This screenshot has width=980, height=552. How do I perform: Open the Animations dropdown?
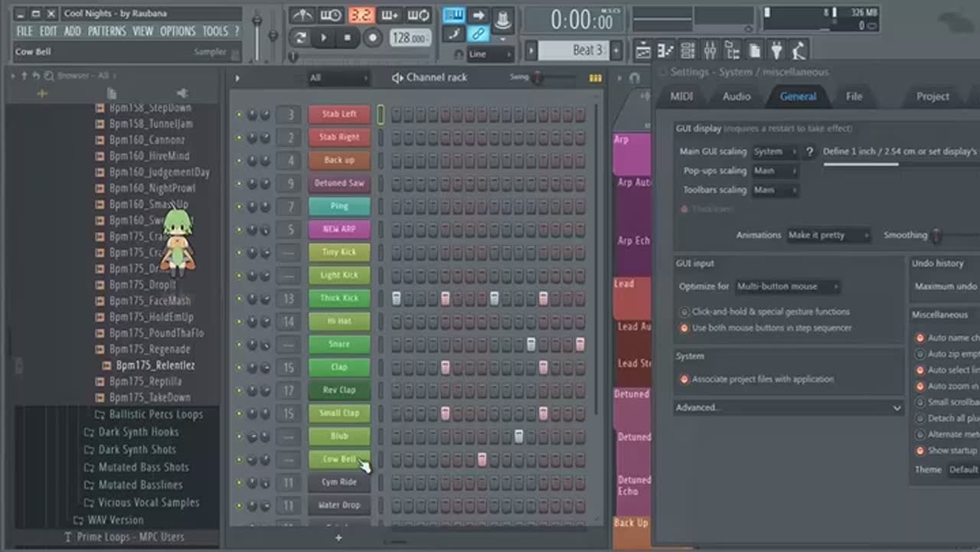pos(828,236)
